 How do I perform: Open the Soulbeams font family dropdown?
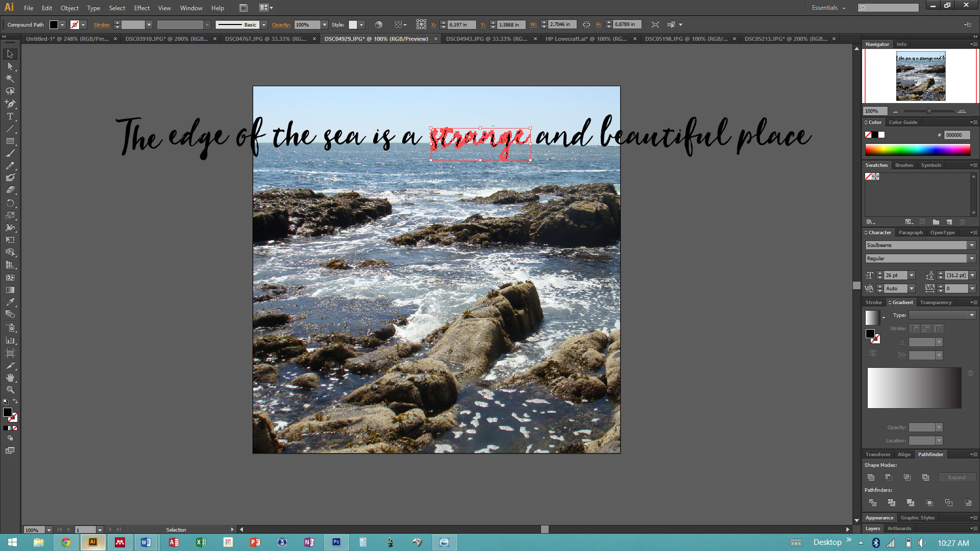click(972, 245)
